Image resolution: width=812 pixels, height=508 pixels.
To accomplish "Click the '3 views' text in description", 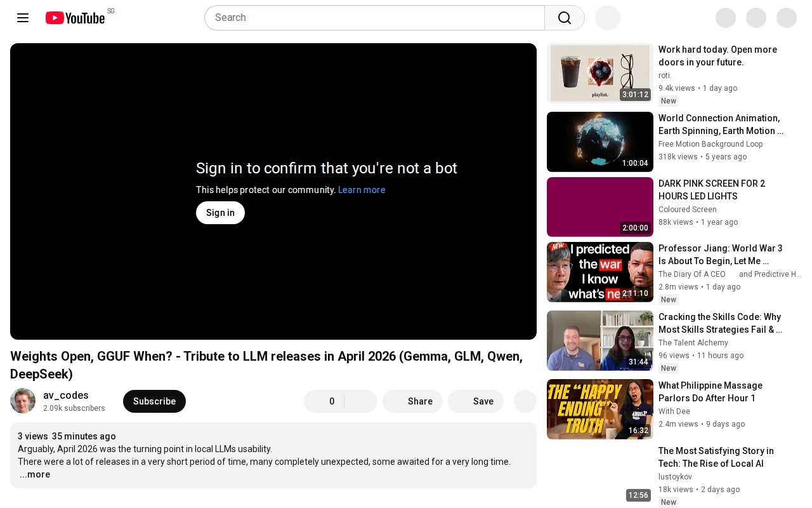I will (x=33, y=436).
